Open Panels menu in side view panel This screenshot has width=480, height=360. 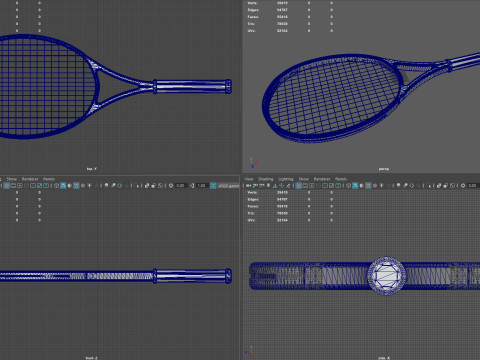[341, 179]
